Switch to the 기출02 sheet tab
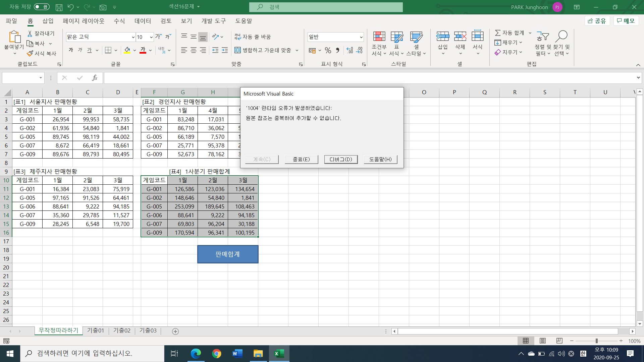The height and width of the screenshot is (362, 644). point(121,330)
